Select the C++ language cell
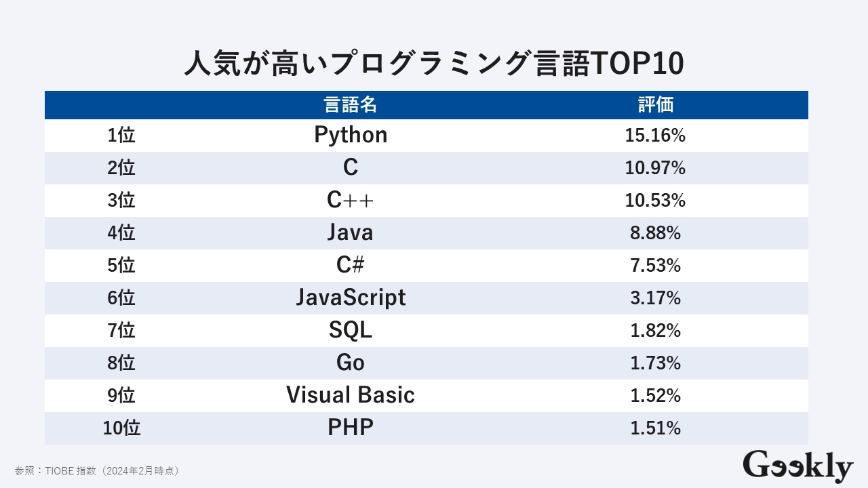The image size is (868, 488). pyautogui.click(x=351, y=200)
